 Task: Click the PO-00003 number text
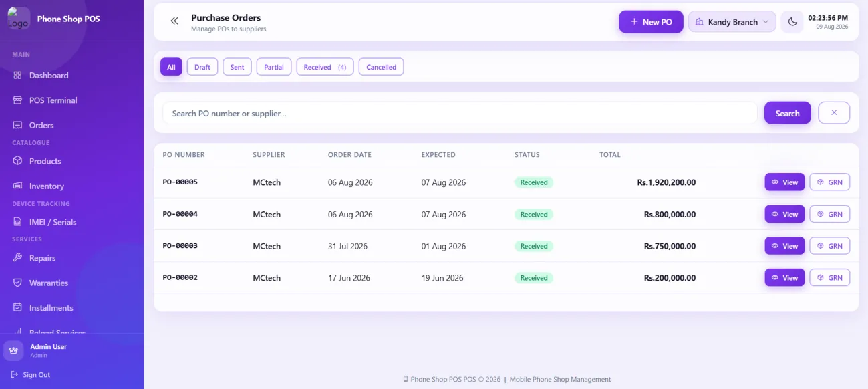click(180, 246)
